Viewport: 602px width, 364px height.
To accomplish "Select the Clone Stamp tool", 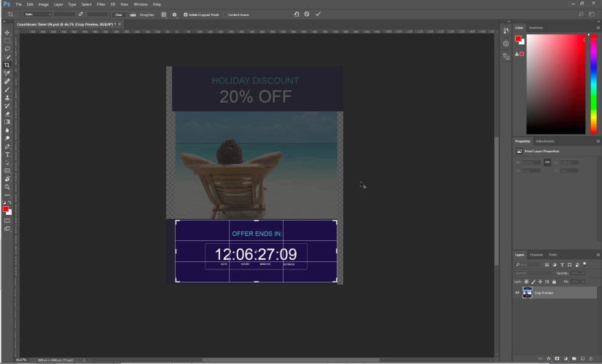I will (7, 98).
